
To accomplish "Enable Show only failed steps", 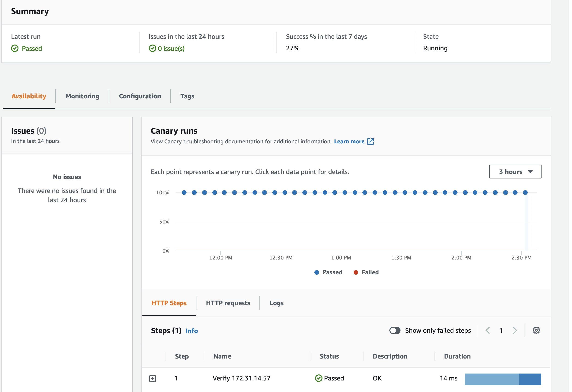I will coord(395,330).
